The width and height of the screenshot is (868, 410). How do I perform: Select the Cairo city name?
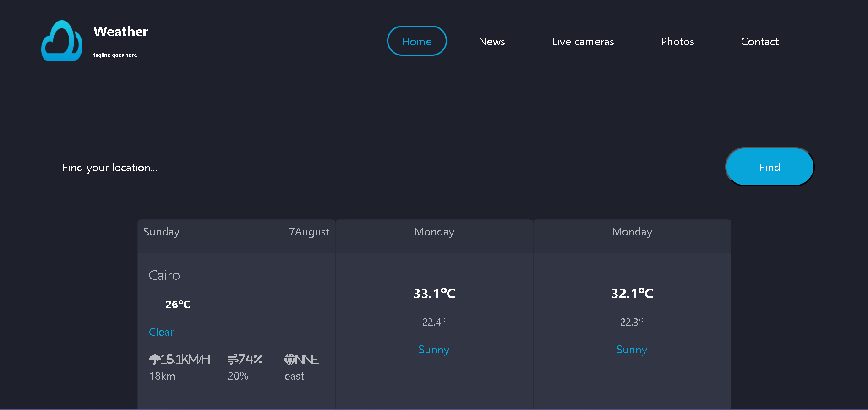tap(164, 275)
